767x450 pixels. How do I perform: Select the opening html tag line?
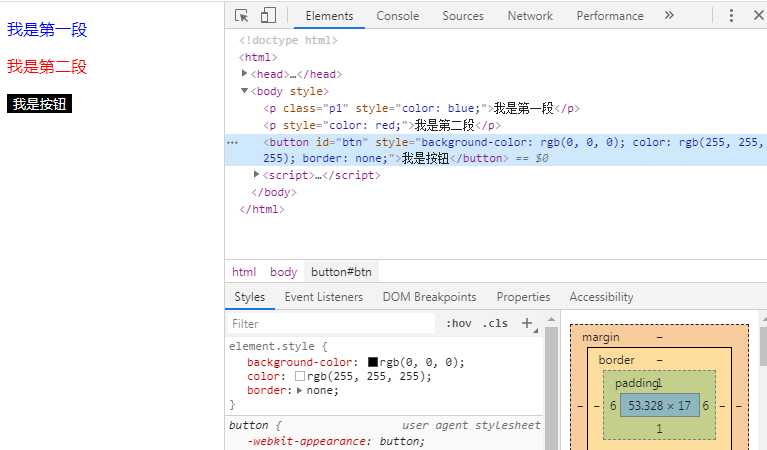258,57
